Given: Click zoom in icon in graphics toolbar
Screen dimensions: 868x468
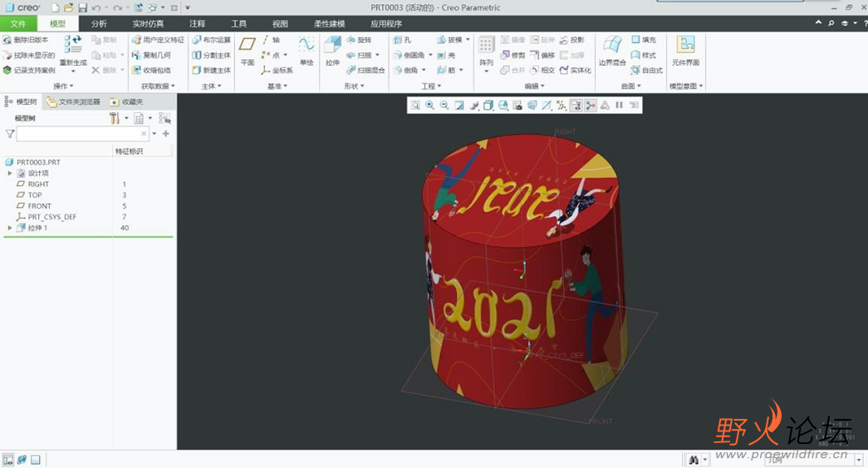Looking at the screenshot, I should 430,106.
